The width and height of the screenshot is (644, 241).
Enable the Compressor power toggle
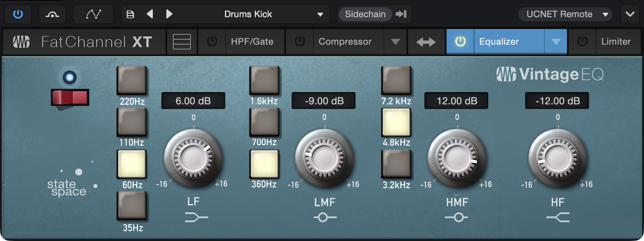[x=300, y=41]
